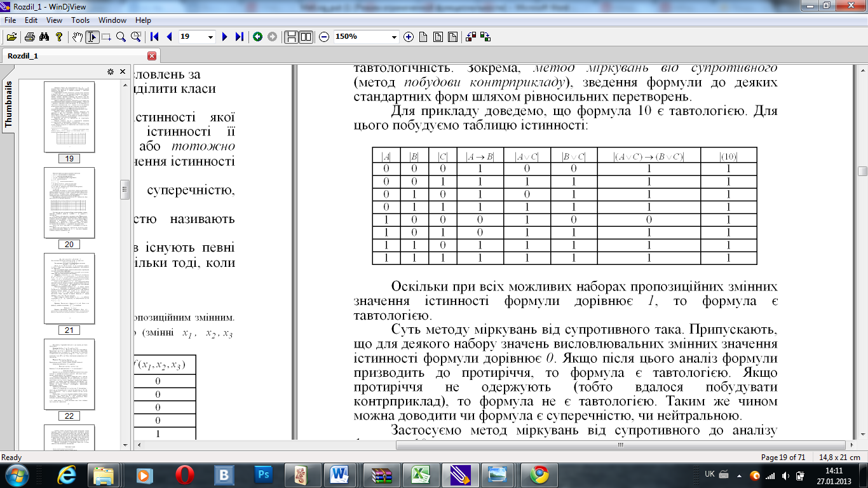Click the thumbnails panel scrollbar handle
The image size is (868, 488).
click(x=125, y=189)
